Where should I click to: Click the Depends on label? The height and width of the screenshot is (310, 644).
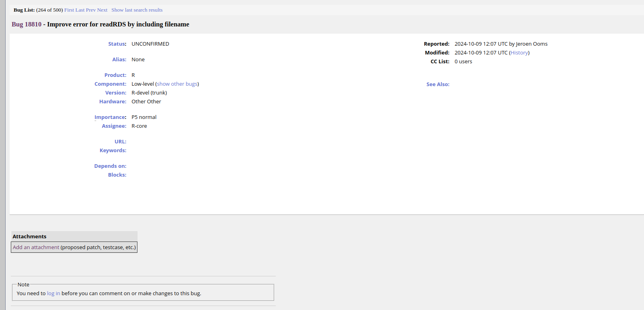pos(110,166)
